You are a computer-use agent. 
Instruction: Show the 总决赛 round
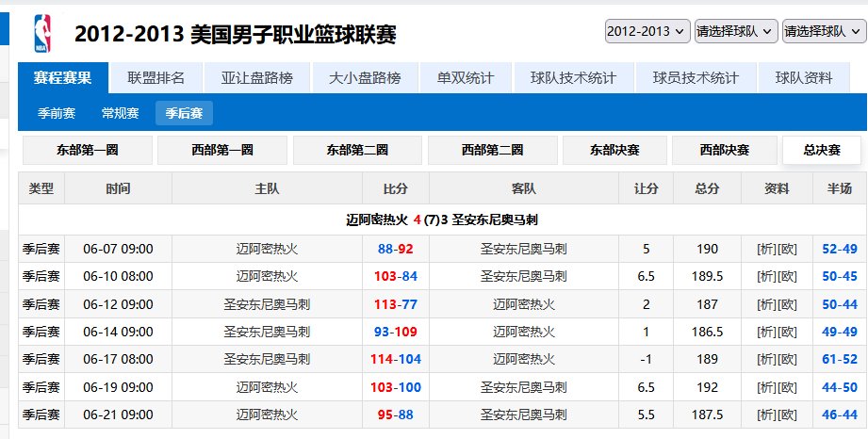pyautogui.click(x=822, y=150)
